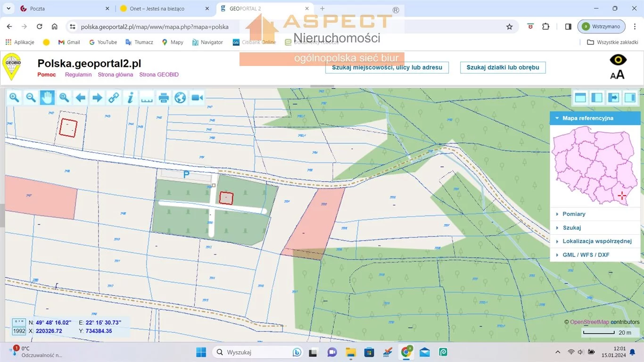The image size is (644, 362).
Task: Open the YouTube bookmark
Action: tap(103, 42)
